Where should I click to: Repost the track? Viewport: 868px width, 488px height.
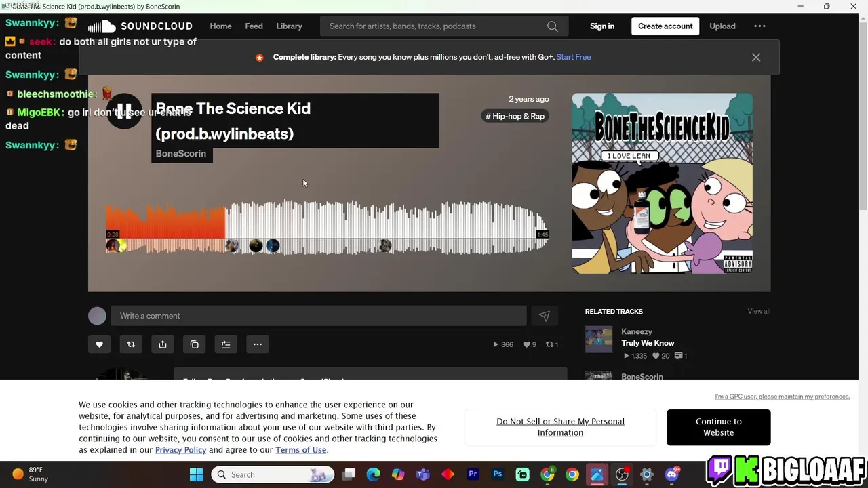pos(131,344)
